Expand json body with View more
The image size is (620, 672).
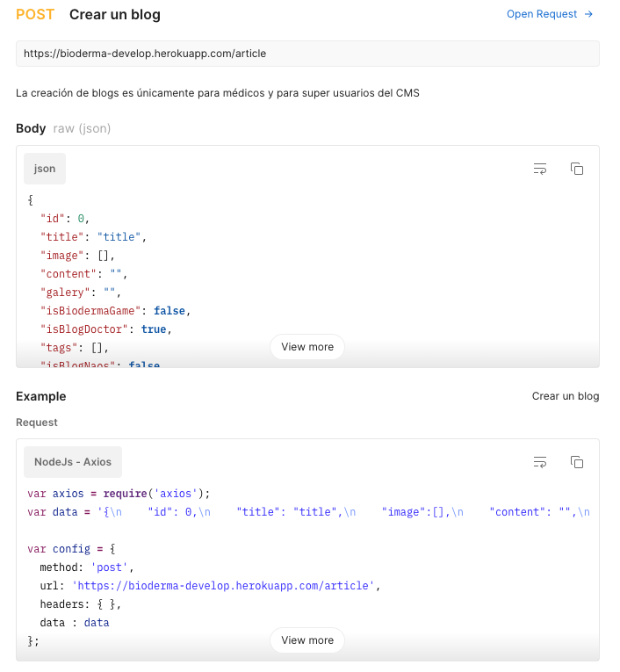[x=307, y=347]
